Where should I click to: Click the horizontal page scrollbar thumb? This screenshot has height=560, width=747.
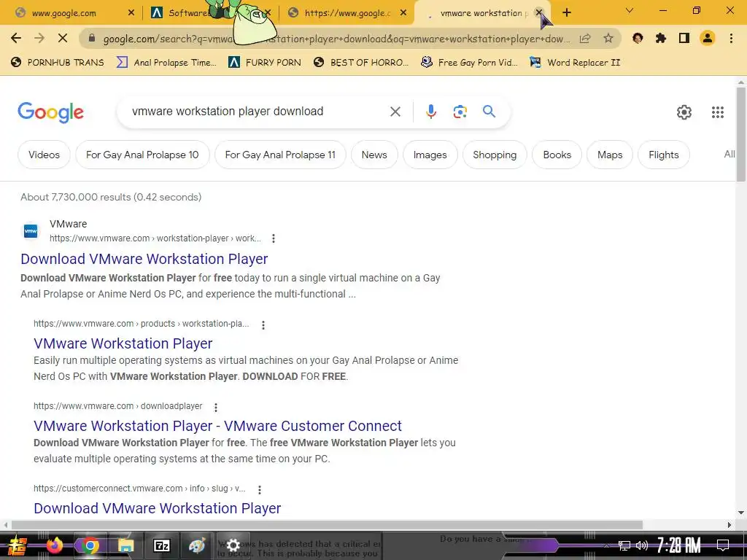click(327, 525)
